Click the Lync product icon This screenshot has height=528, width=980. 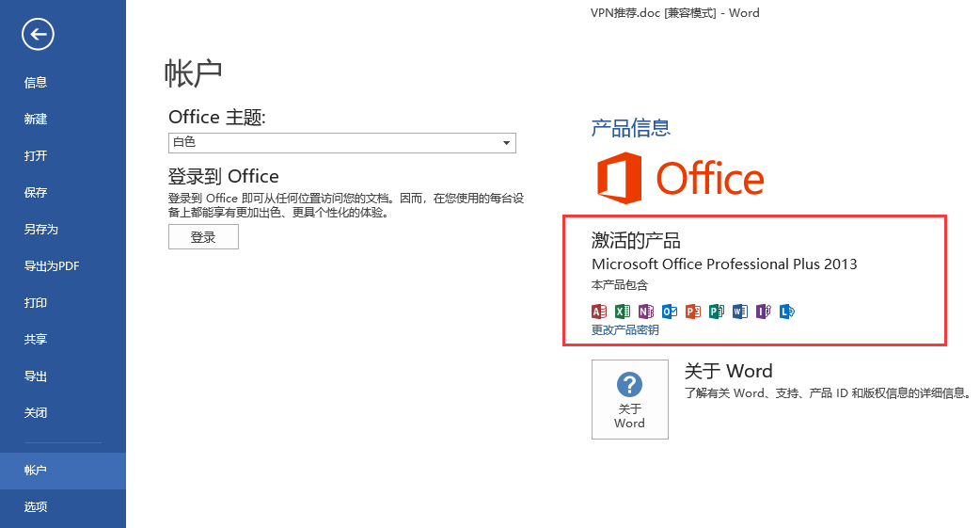click(787, 311)
